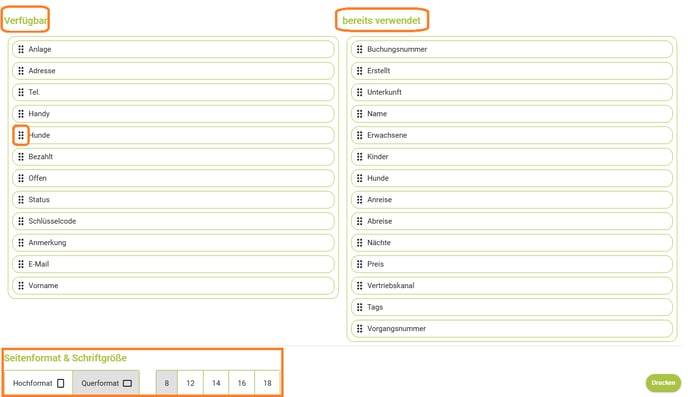688x397 pixels.
Task: Set font size to 14
Action: [x=216, y=383]
